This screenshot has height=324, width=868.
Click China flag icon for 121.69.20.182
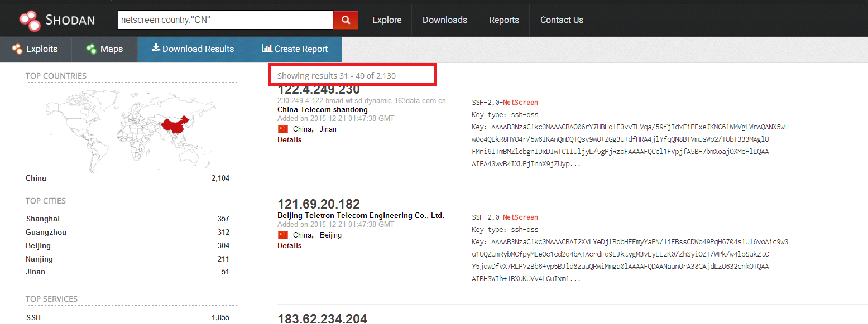[283, 235]
